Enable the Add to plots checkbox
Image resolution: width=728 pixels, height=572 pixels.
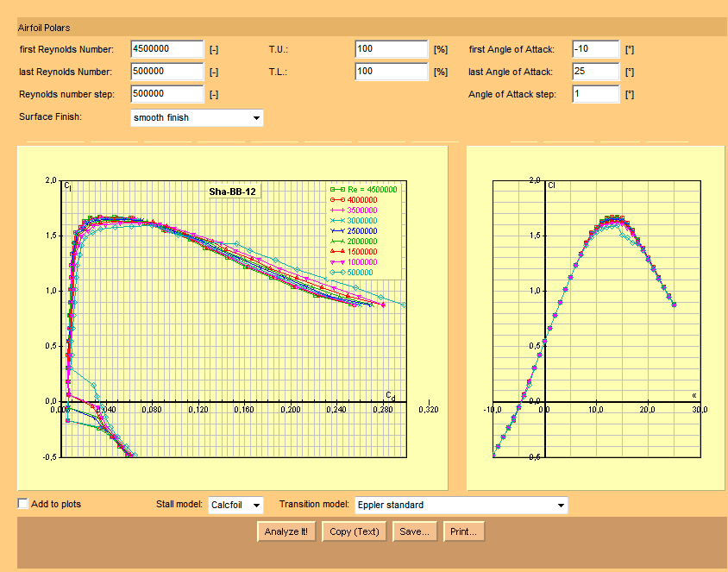[23, 503]
